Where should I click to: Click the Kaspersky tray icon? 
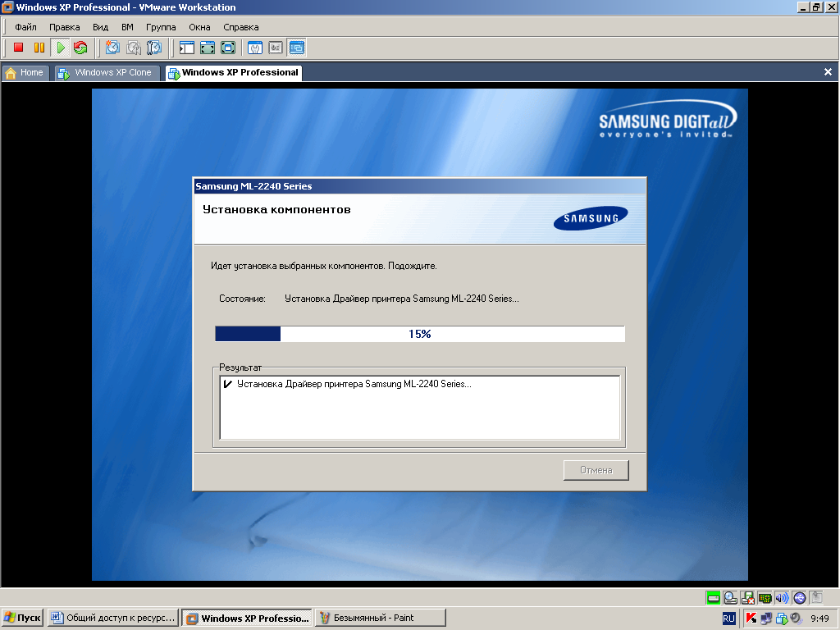pos(751,619)
